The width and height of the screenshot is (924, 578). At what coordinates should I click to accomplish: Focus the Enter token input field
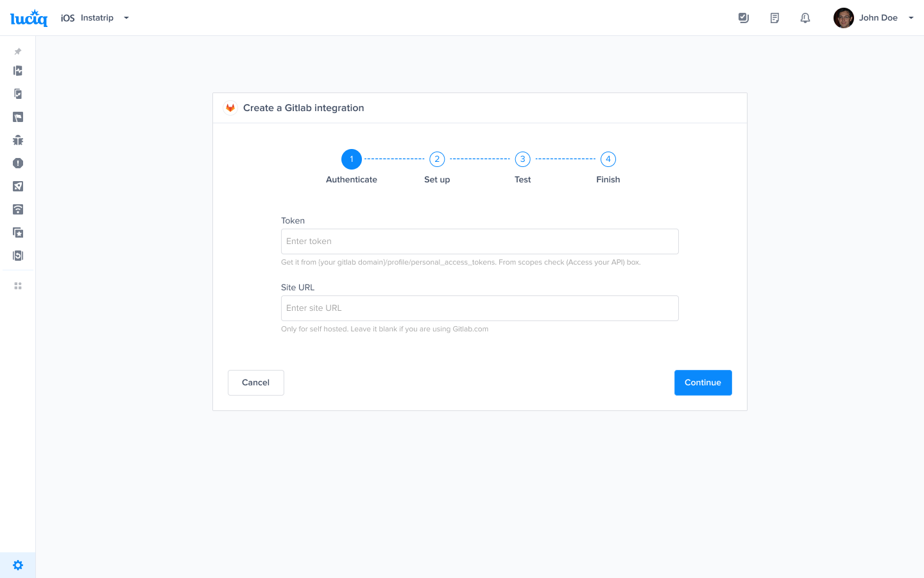coord(480,241)
